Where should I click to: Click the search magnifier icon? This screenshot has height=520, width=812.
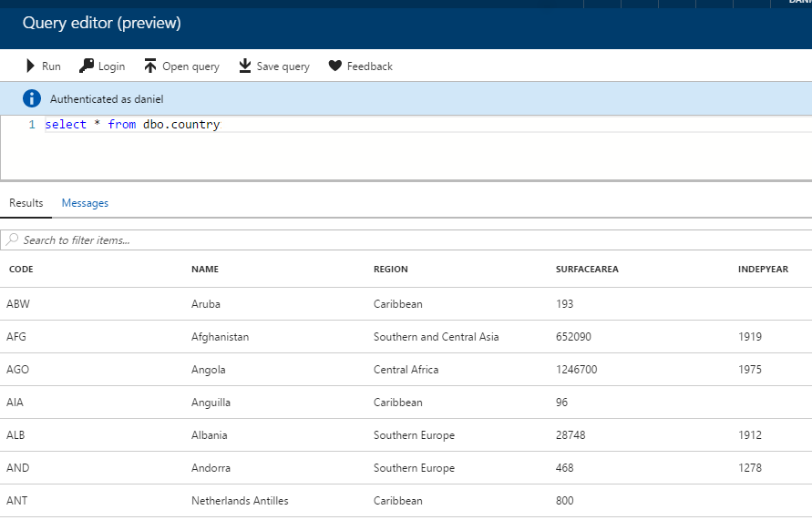[13, 240]
